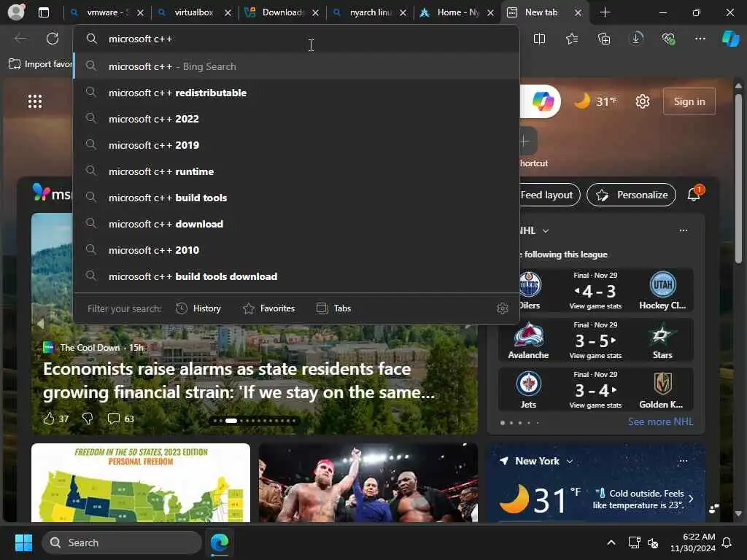Select suggestion microsoft c++ 2010
Screen dimensions: 747x560
click(x=296, y=249)
